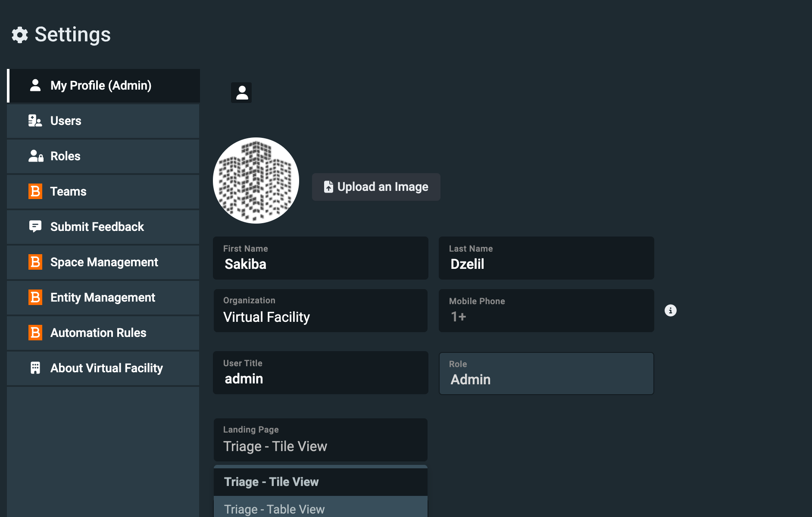Select Triage - Table View option
The image size is (812, 517).
coord(320,509)
